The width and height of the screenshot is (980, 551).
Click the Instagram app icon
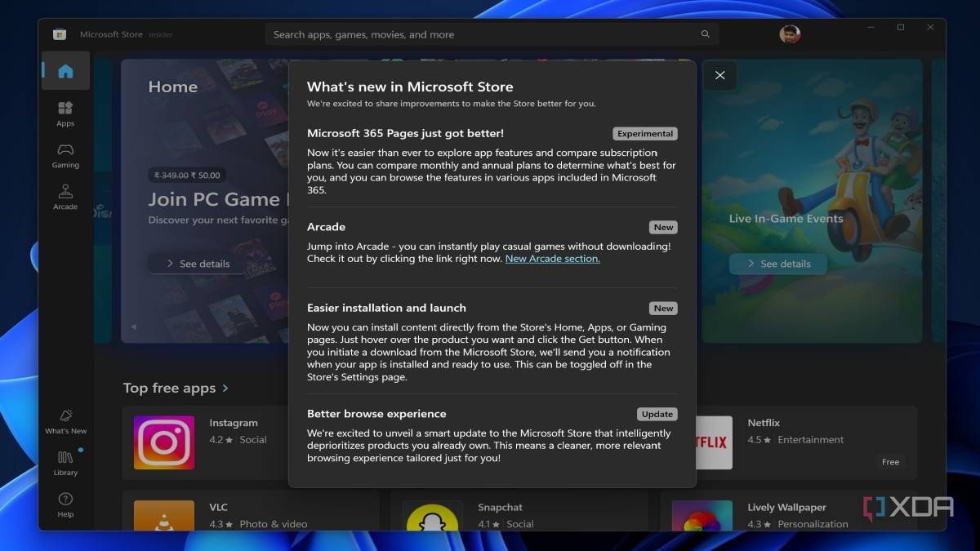[x=164, y=442]
